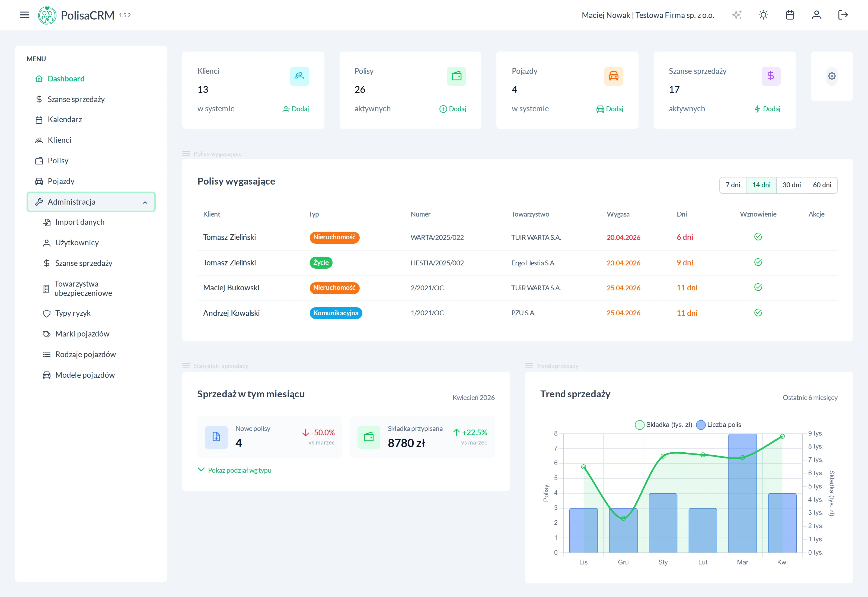
Task: Click Dodaj link in Polisy card
Action: (453, 109)
